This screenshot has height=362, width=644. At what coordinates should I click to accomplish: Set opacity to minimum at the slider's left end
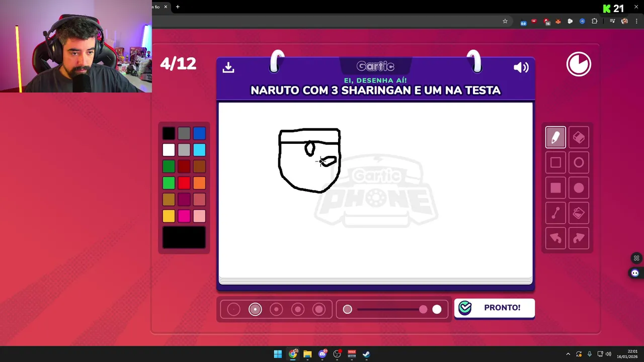coord(348,309)
